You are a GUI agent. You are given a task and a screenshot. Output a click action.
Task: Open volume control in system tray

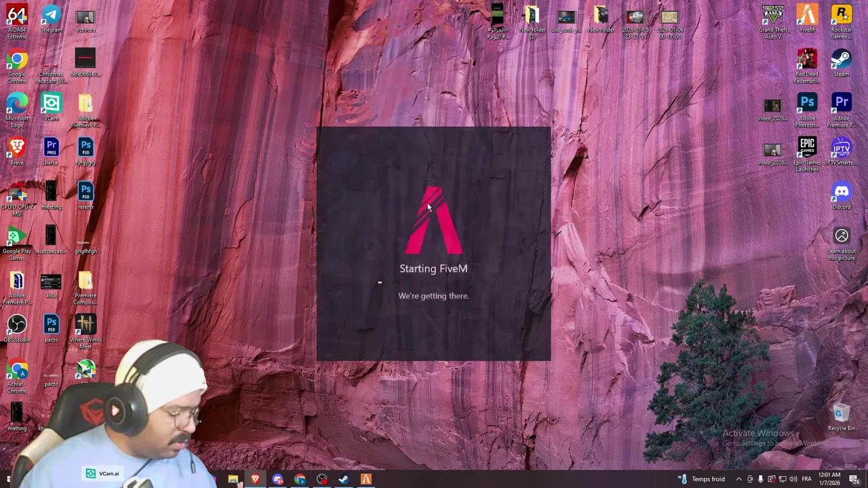pyautogui.click(x=793, y=479)
